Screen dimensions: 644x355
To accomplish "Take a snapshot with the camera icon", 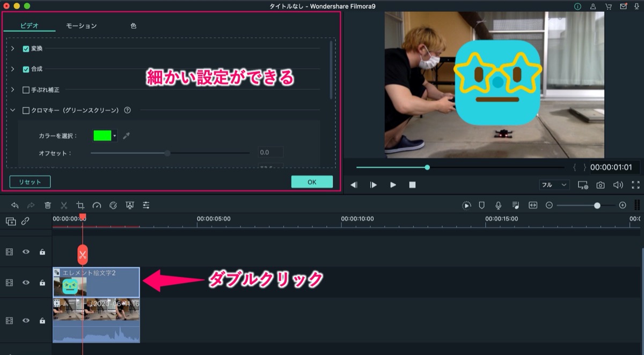I will click(x=601, y=185).
